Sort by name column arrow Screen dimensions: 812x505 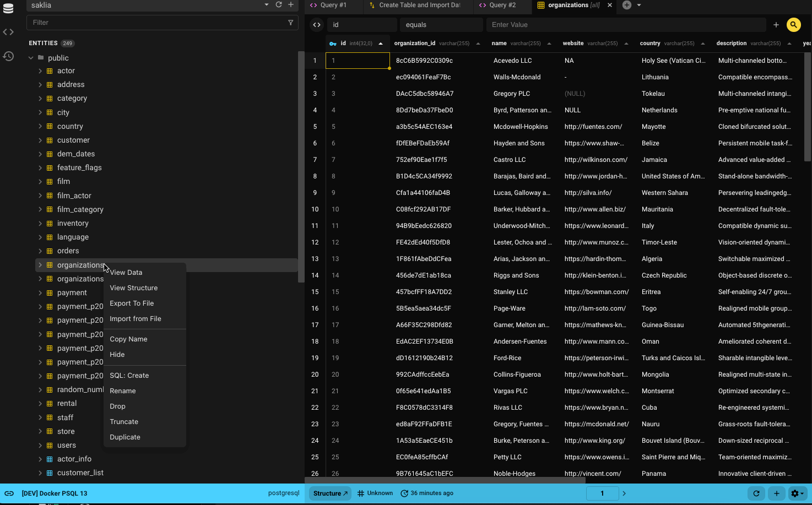[x=549, y=44]
